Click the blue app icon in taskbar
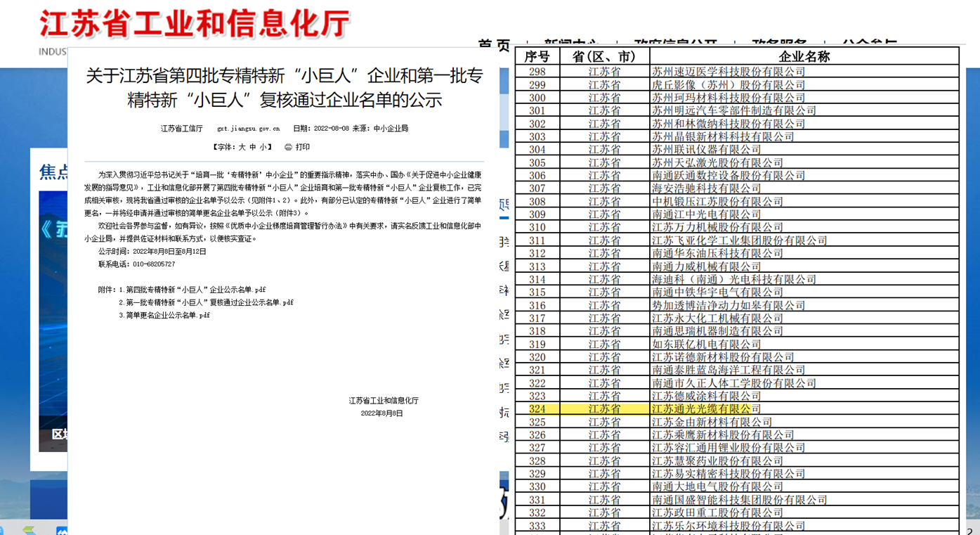The width and height of the screenshot is (980, 535). point(62,531)
